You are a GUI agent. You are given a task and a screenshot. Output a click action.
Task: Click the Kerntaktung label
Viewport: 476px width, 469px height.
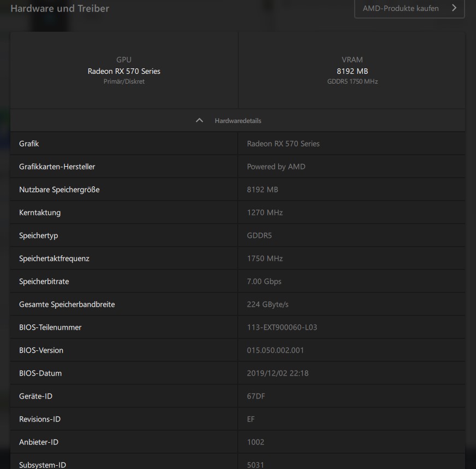[40, 213]
